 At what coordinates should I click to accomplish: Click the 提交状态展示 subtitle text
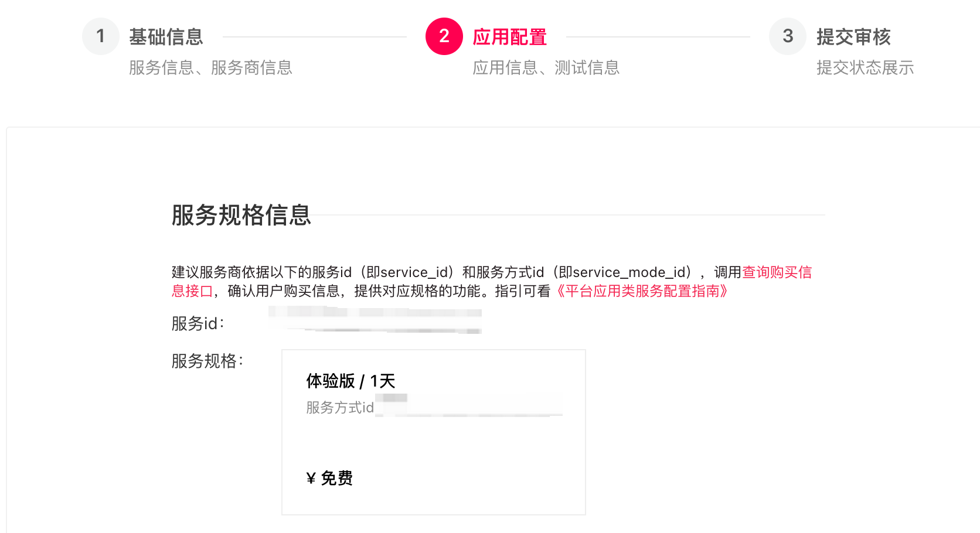[865, 68]
